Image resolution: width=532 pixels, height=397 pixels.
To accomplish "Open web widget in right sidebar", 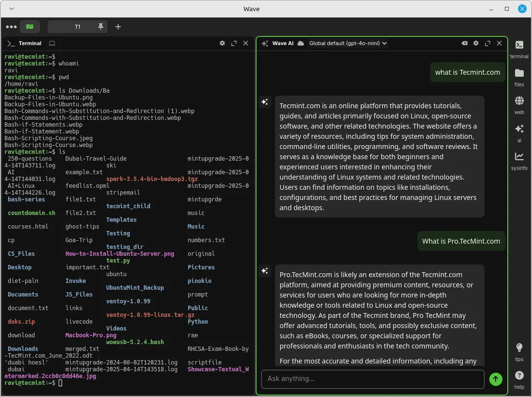I will coord(519,105).
